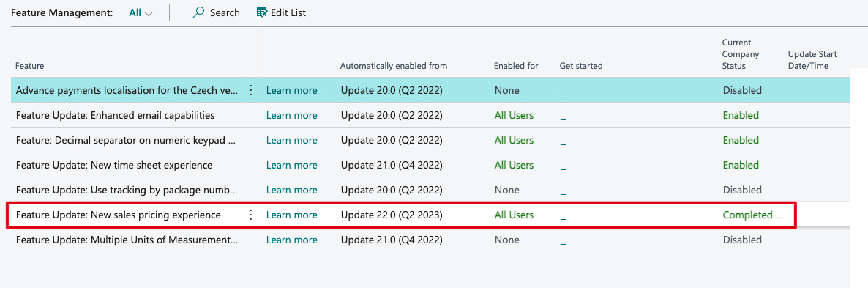Click the Enabled for column header
868x288 pixels.
click(x=516, y=66)
